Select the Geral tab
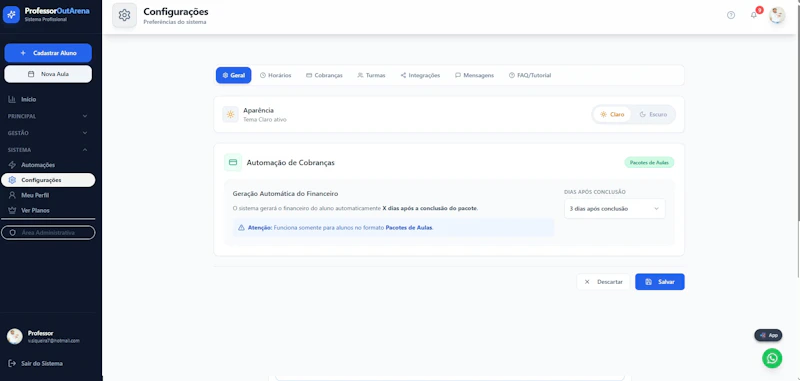 233,75
